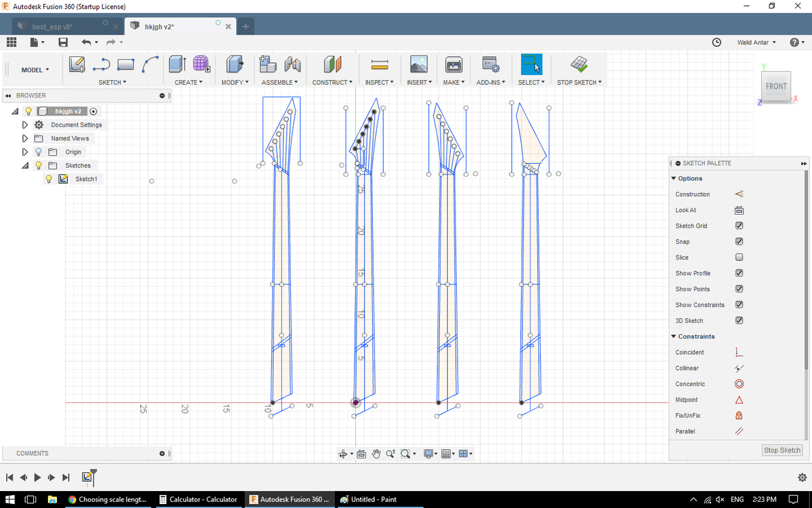Viewport: 812px width, 508px height.
Task: Collapse the Constraints section in Sketch Palette
Action: click(673, 337)
